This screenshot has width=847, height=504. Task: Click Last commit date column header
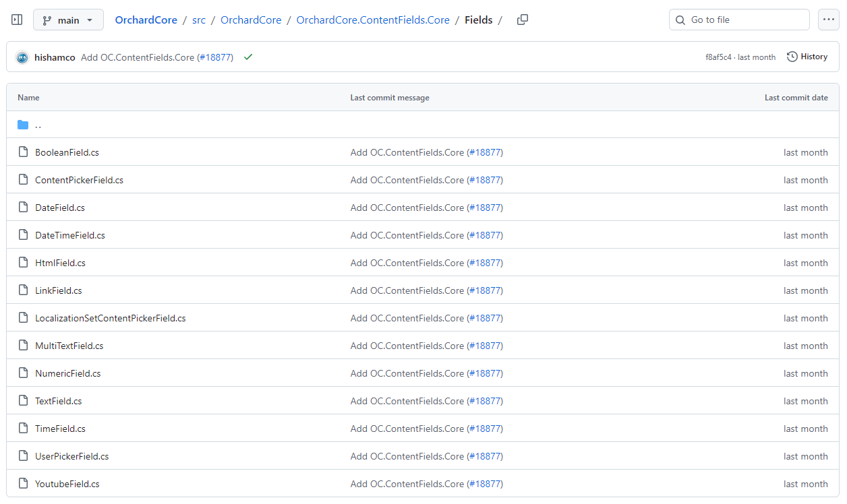click(x=796, y=98)
